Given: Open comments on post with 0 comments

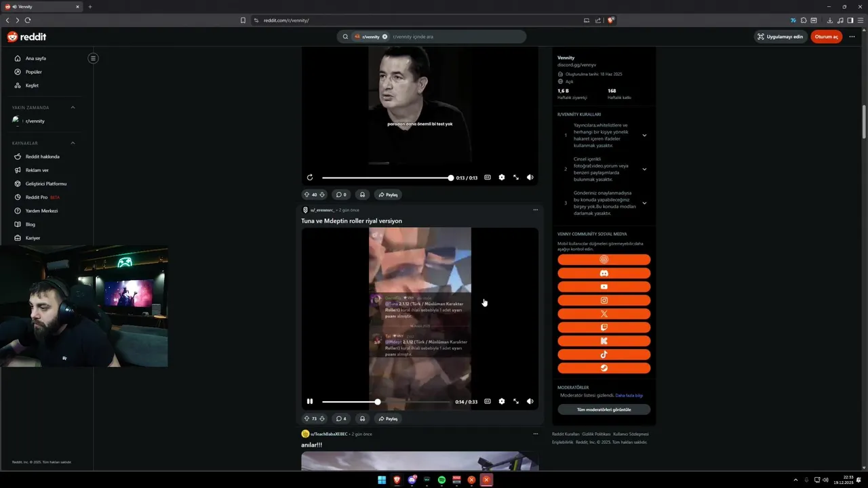Looking at the screenshot, I should [x=342, y=195].
